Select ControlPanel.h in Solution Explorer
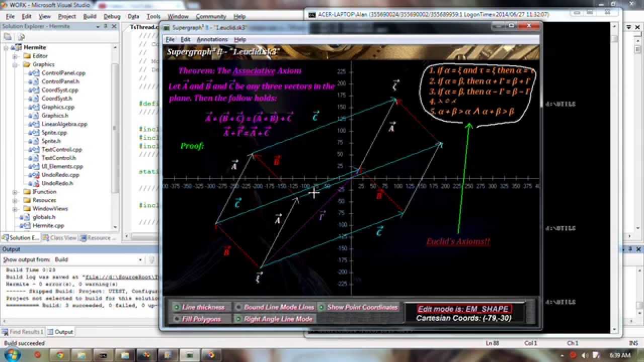The width and height of the screenshot is (644, 362). coord(60,81)
